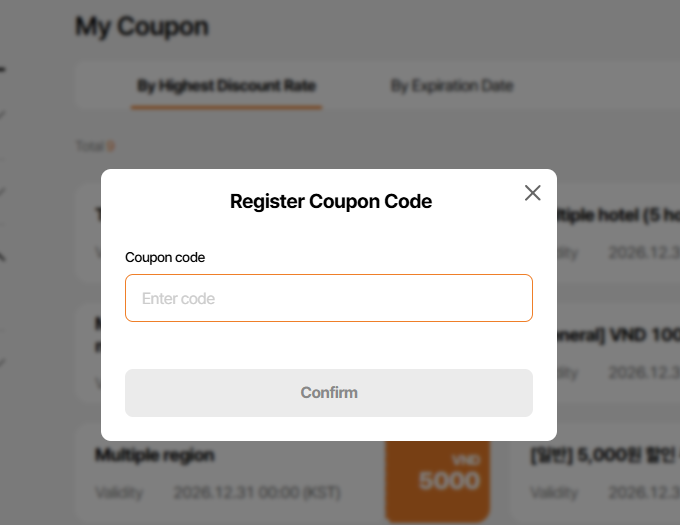Image resolution: width=680 pixels, height=525 pixels.
Task: Open the By Expiration Date tab
Action: pos(451,86)
